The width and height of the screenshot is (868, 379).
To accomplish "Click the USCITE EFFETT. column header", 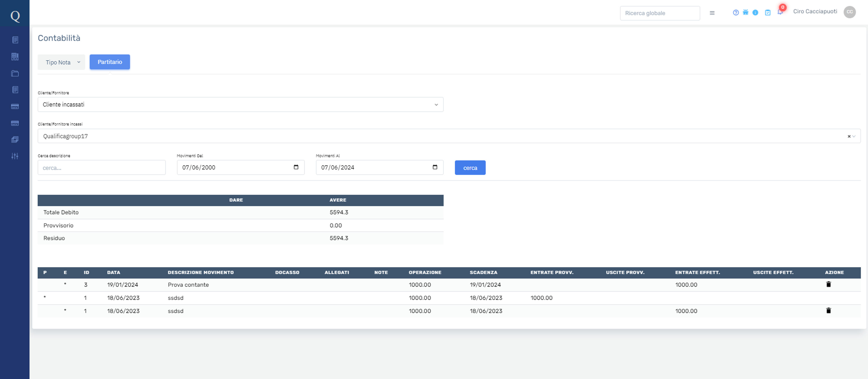I will [773, 272].
